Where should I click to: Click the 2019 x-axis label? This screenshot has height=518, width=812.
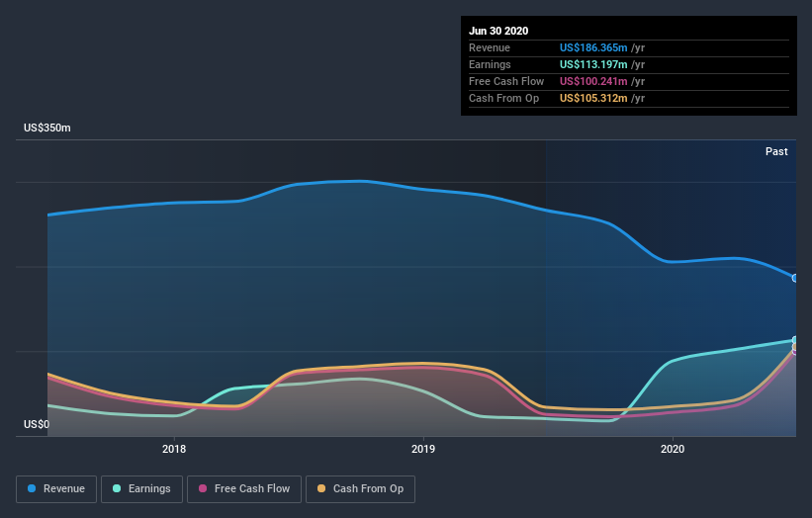coord(423,449)
